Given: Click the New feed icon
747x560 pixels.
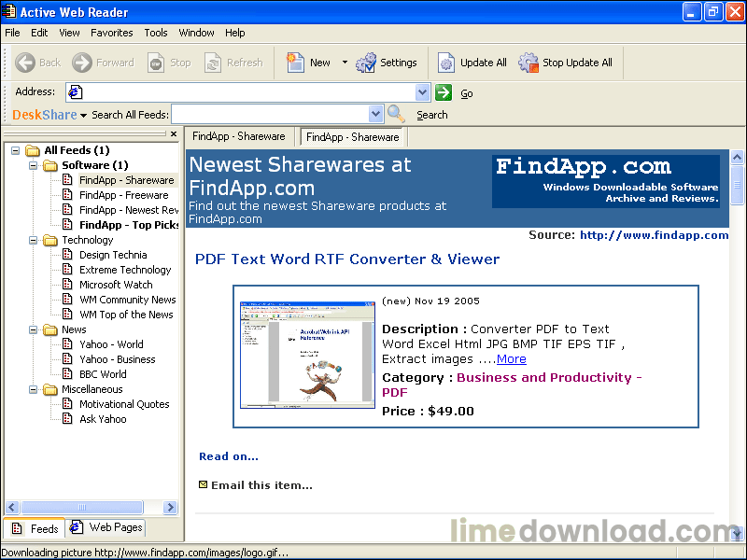Looking at the screenshot, I should pos(295,63).
